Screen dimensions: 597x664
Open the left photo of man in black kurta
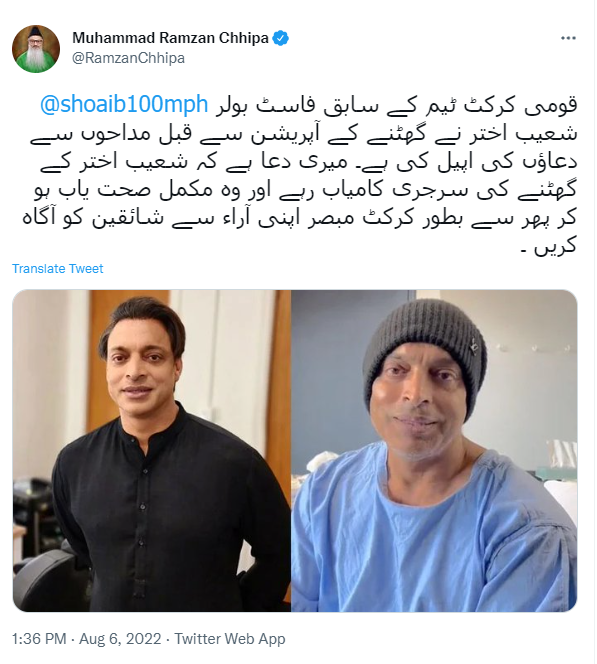(152, 451)
